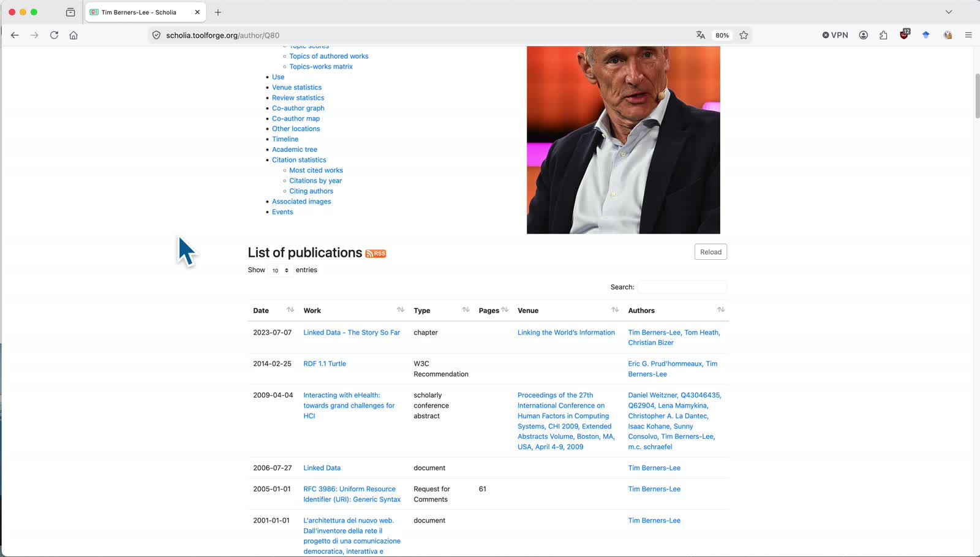The image size is (980, 557).
Task: Reset the 80% zoom level indicator
Action: coord(722,35)
